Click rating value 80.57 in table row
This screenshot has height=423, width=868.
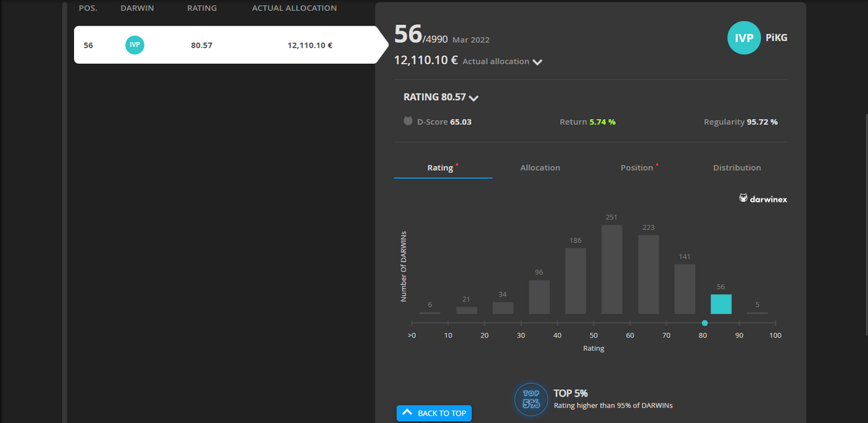click(x=202, y=45)
